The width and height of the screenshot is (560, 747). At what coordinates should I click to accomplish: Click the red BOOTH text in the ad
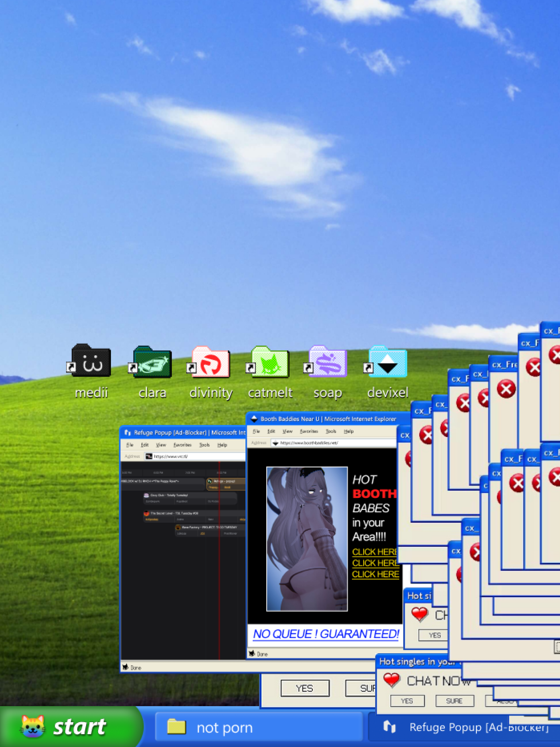point(374,494)
